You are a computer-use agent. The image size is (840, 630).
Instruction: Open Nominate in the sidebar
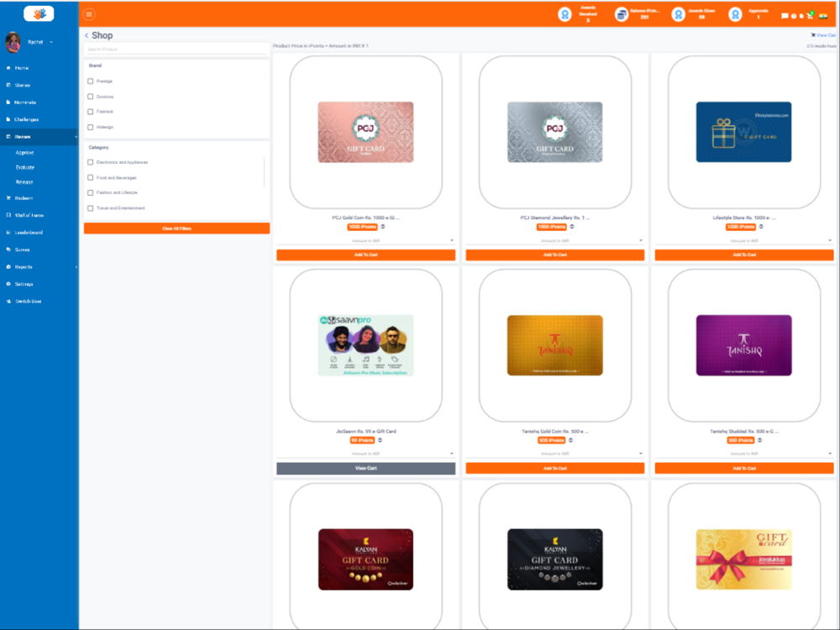tap(25, 102)
